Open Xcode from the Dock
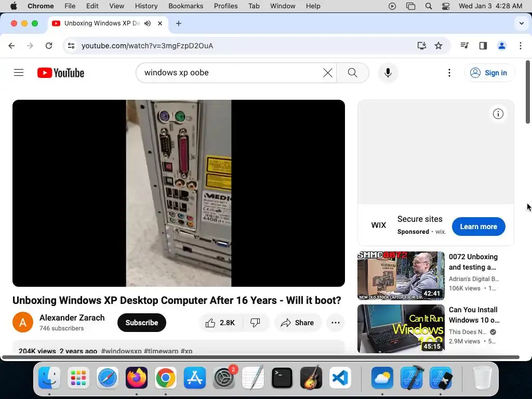 (411, 378)
